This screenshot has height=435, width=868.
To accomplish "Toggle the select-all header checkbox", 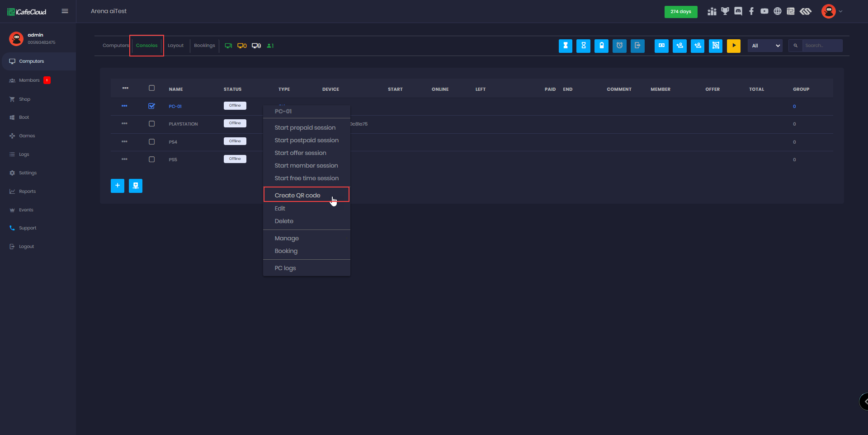I will 151,88.
